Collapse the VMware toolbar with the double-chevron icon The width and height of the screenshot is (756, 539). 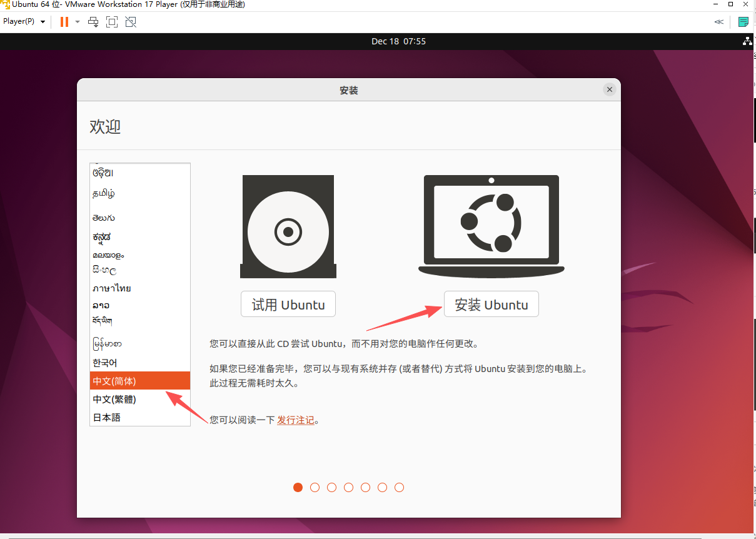point(719,22)
